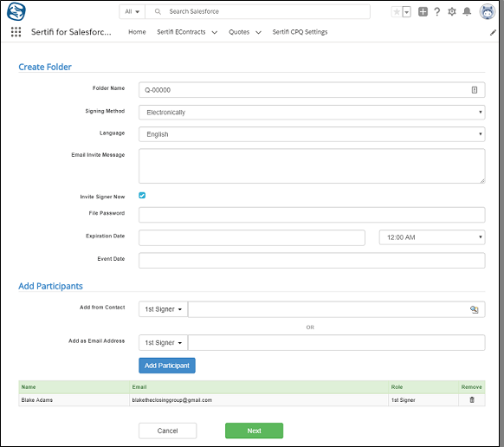Open the setup gear icon

(451, 12)
